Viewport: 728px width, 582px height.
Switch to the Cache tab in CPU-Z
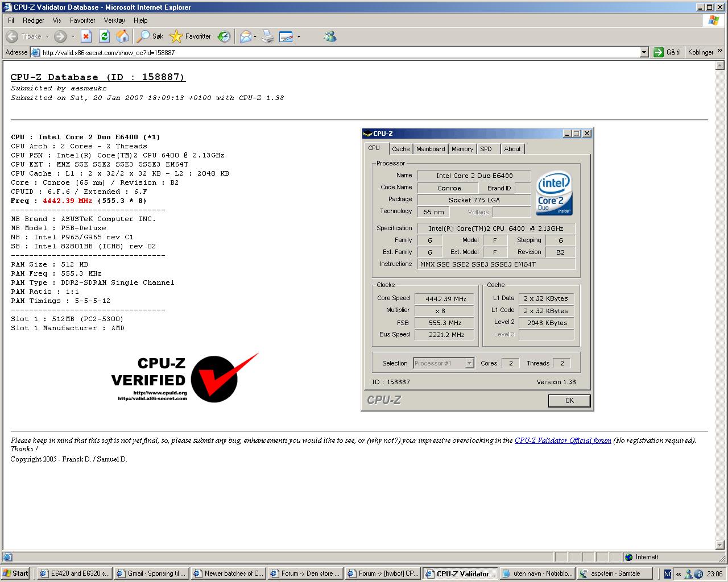tap(400, 149)
